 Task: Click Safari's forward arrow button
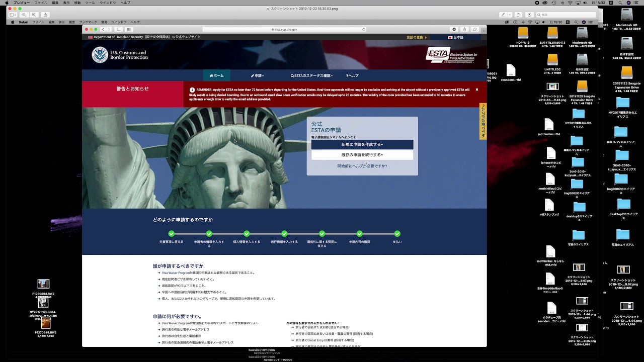click(x=109, y=30)
